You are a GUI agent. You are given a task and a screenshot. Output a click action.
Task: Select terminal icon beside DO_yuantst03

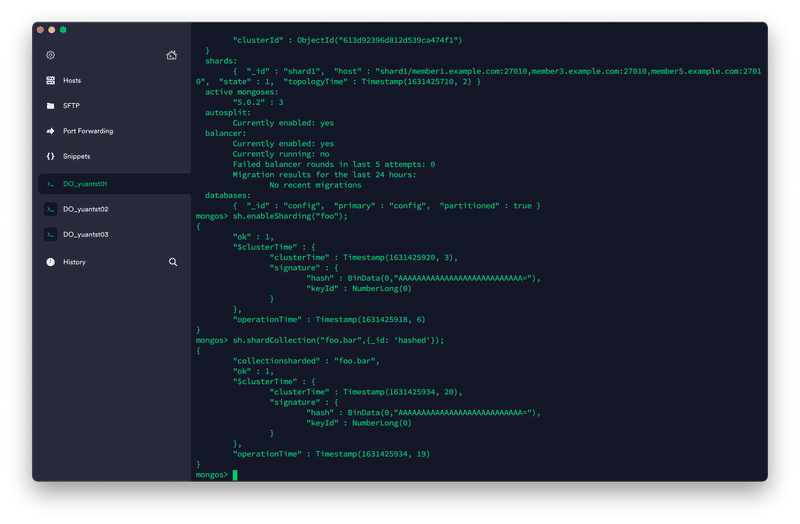click(x=51, y=235)
